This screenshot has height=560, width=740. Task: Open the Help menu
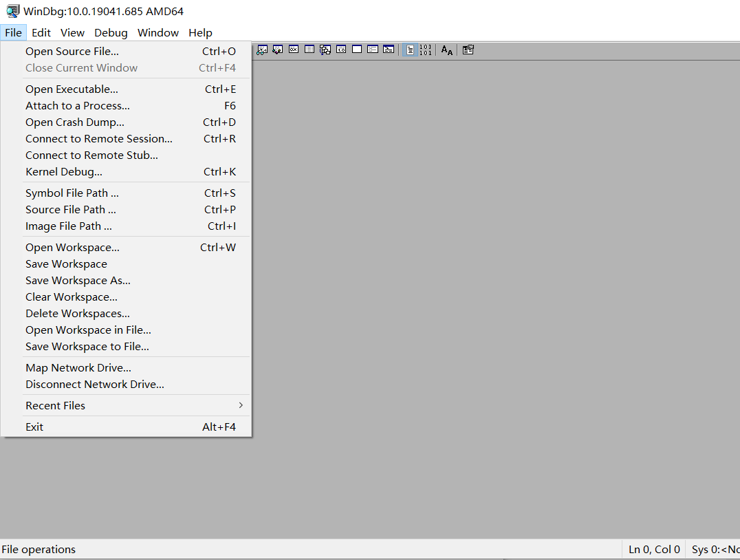pyautogui.click(x=201, y=32)
